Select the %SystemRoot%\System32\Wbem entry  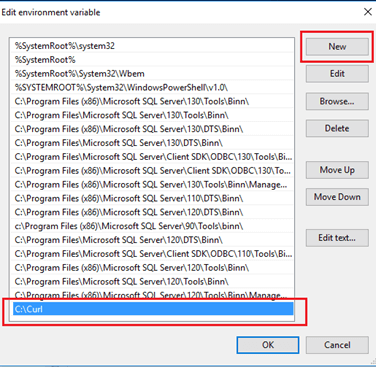tap(153, 74)
